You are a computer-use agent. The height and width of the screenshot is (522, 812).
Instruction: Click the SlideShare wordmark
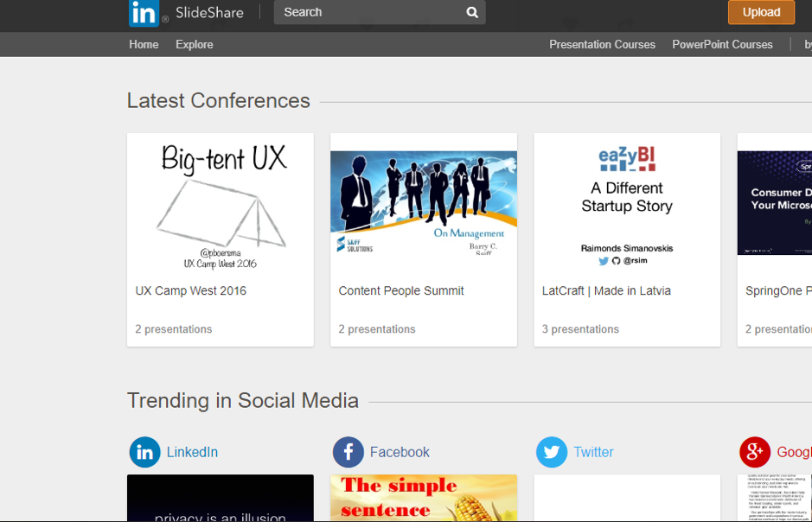(209, 12)
